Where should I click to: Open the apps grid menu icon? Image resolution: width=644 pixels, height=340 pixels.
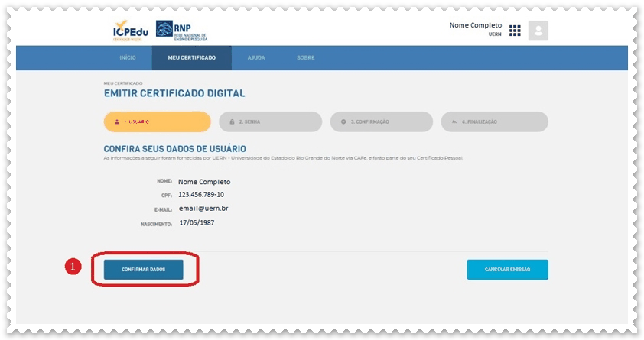click(515, 31)
